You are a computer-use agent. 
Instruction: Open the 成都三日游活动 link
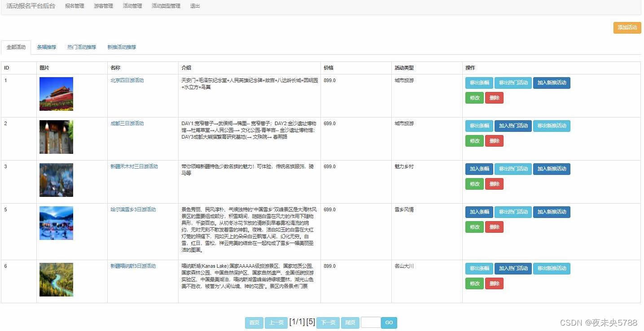[127, 123]
